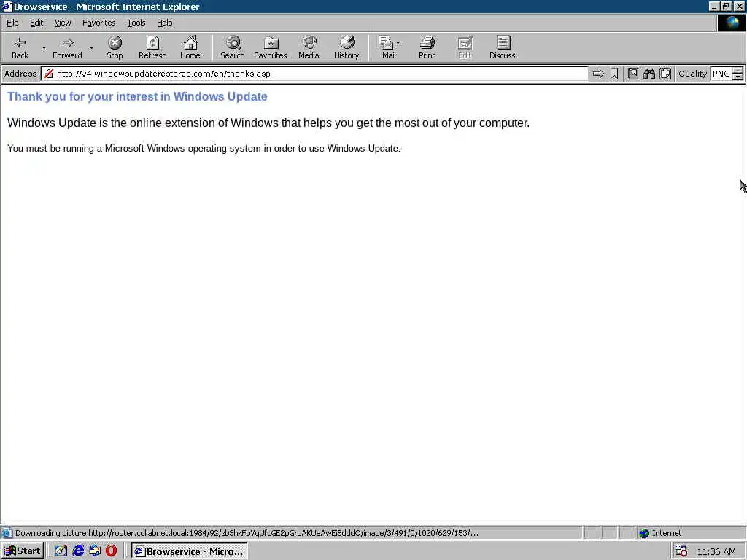This screenshot has width=747, height=560.
Task: Click the Quality label
Action: pos(692,74)
